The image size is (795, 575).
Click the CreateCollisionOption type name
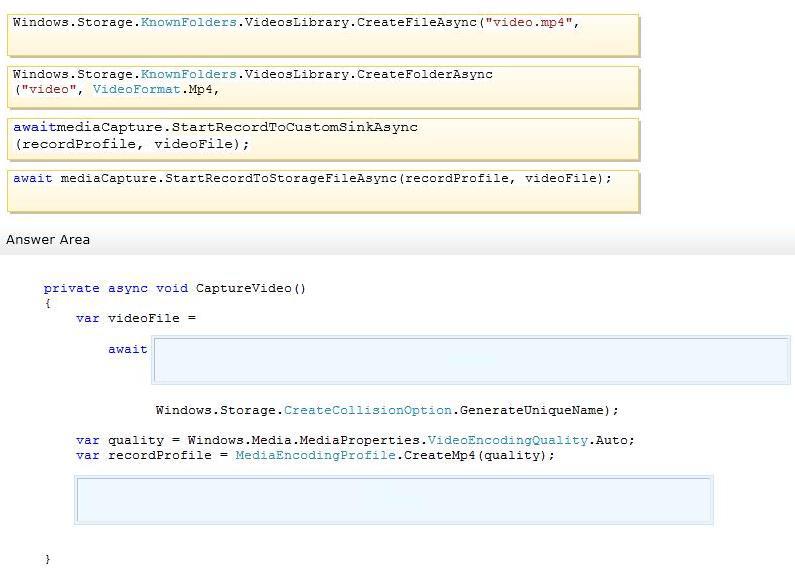coord(368,410)
